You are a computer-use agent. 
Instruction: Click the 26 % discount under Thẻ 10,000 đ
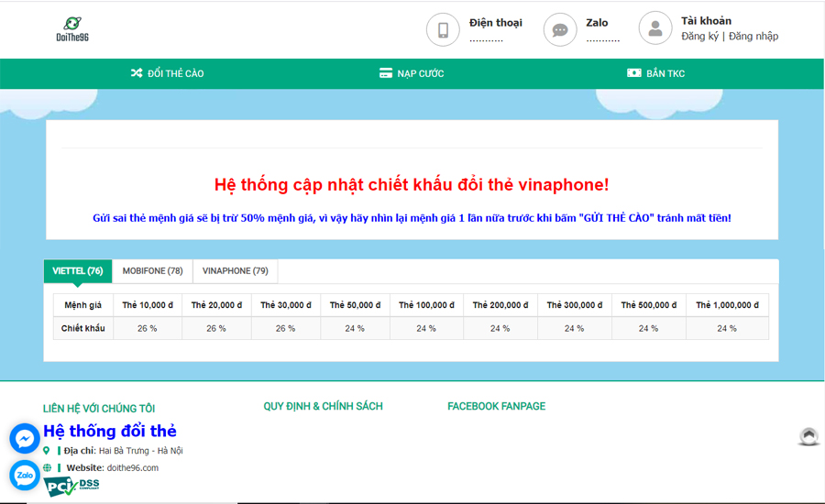[x=148, y=328]
